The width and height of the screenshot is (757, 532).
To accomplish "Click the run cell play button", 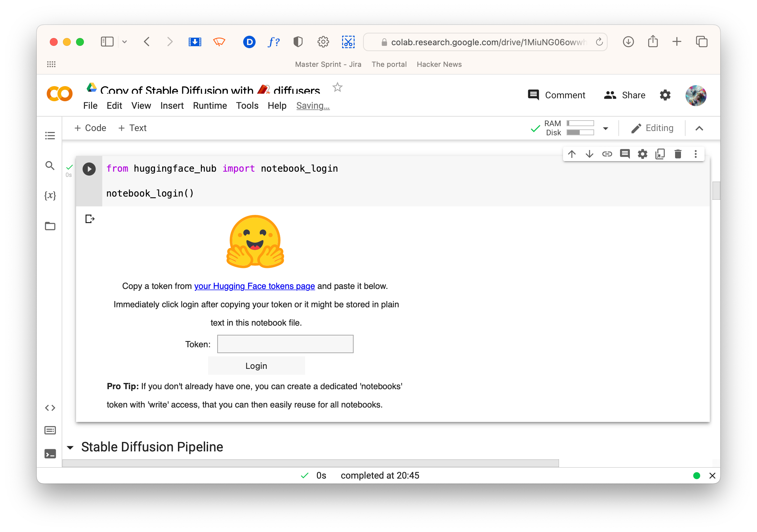I will (89, 168).
